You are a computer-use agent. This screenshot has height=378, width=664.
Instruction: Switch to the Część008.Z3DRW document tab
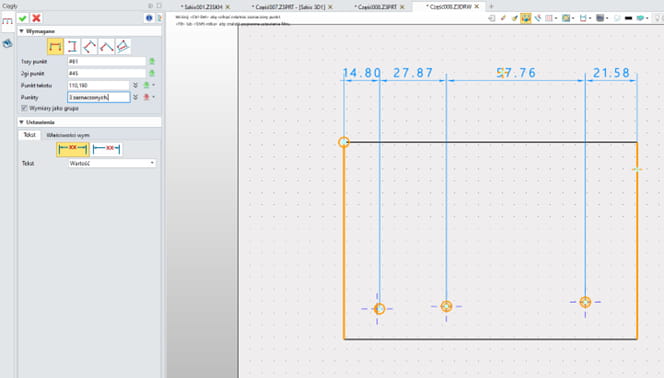[x=449, y=7]
